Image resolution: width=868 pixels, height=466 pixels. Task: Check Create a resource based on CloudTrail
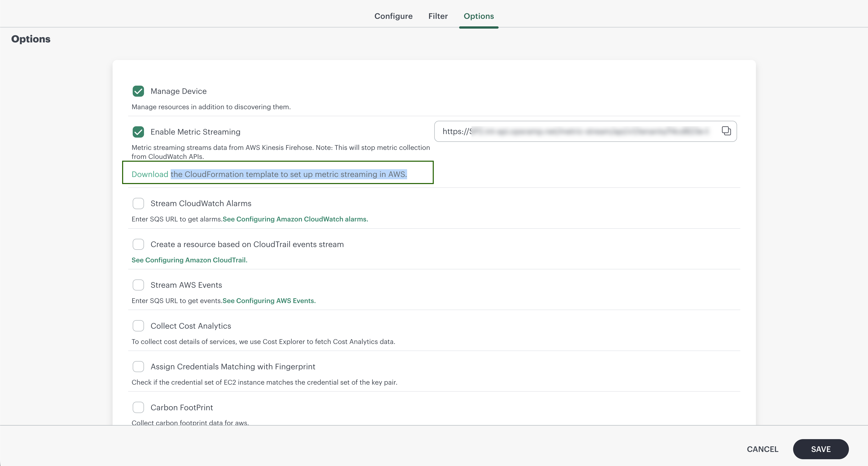click(138, 244)
